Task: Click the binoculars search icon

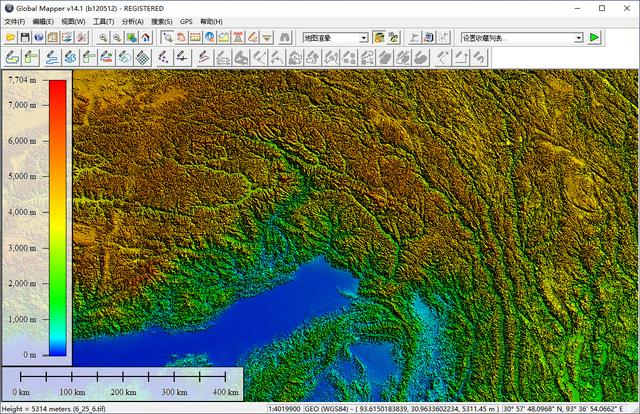Action: pyautogui.click(x=284, y=38)
